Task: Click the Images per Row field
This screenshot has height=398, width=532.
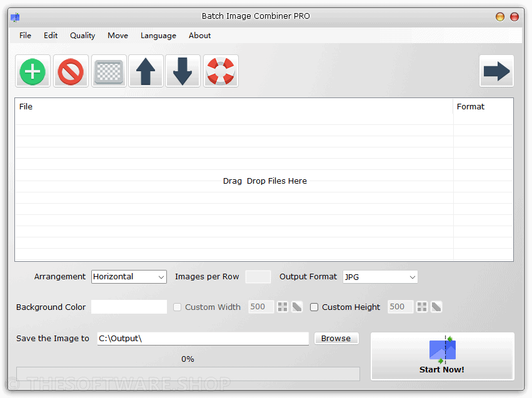Action: [x=258, y=277]
